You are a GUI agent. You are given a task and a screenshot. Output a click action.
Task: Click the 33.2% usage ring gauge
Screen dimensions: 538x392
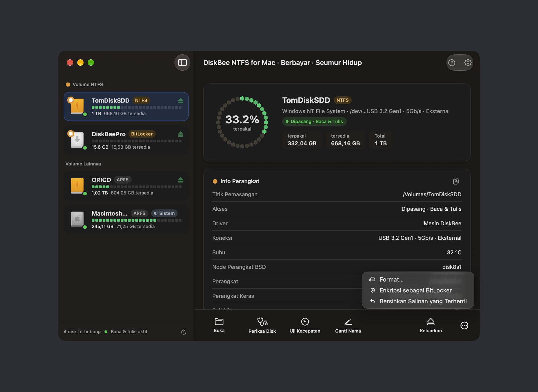pyautogui.click(x=242, y=122)
